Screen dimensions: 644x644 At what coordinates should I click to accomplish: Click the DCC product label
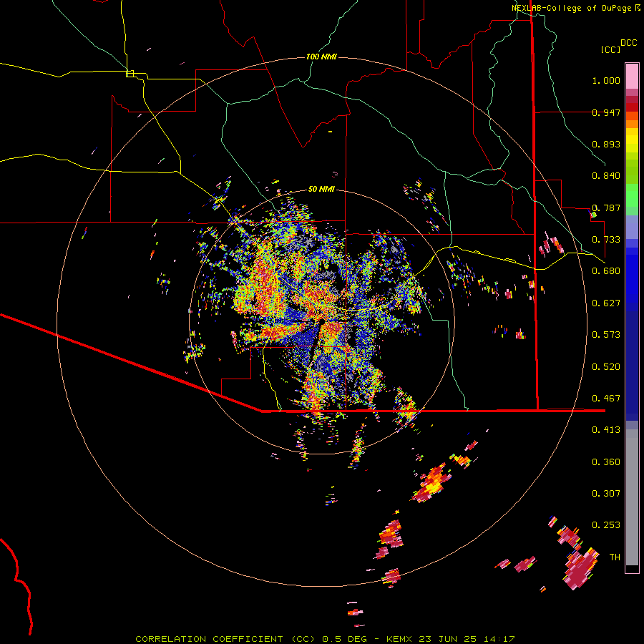coord(628,43)
